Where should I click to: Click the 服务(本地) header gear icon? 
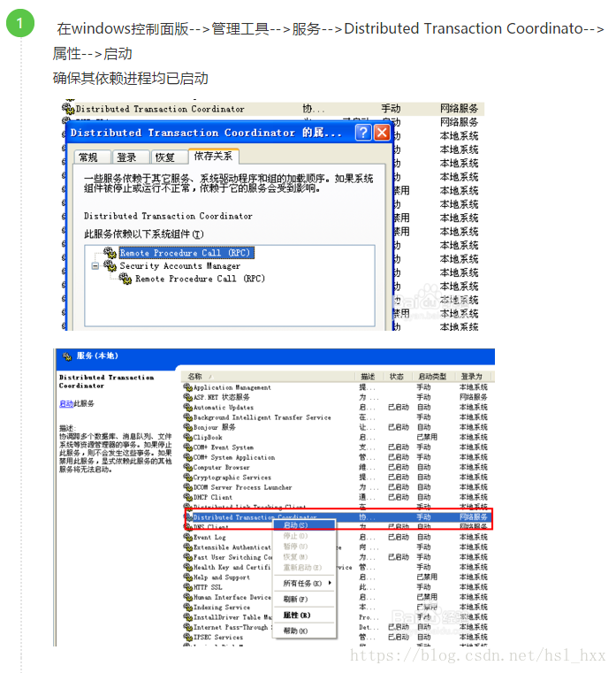pos(67,356)
